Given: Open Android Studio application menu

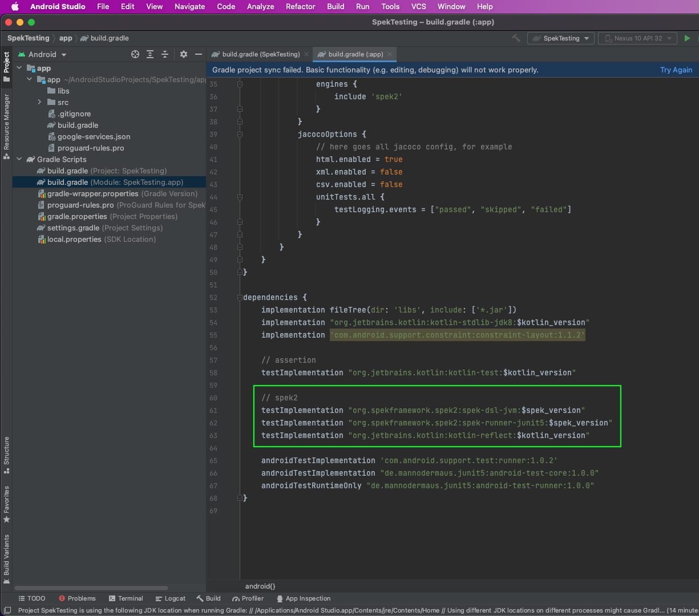Looking at the screenshot, I should coord(58,6).
